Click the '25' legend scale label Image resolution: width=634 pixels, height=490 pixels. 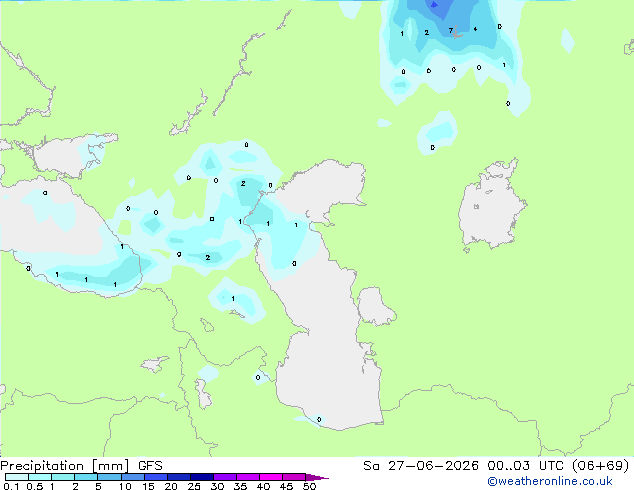194,486
